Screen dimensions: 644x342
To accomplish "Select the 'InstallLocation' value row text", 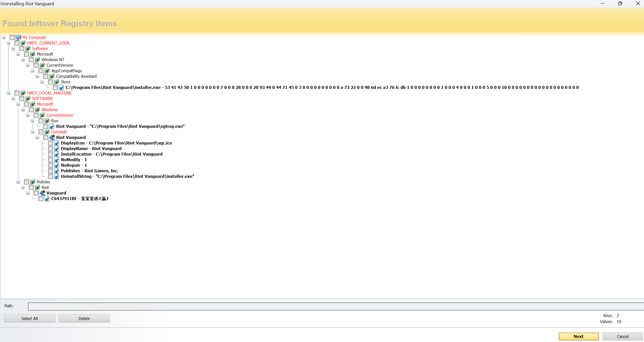I will (112, 154).
